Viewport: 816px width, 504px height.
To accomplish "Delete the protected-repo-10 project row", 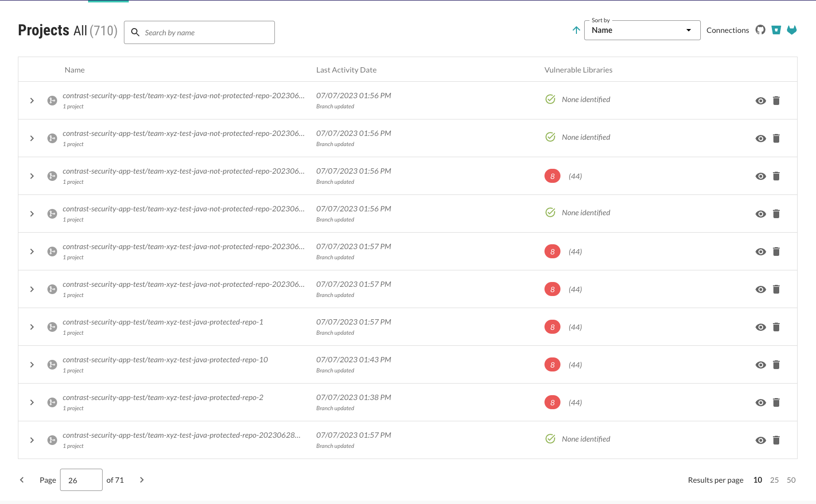I will click(776, 365).
